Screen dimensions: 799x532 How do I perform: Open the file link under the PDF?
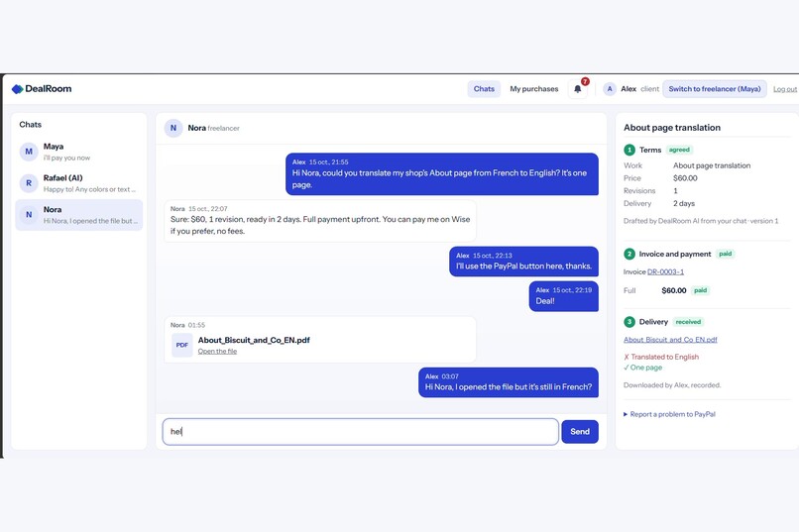(x=217, y=352)
